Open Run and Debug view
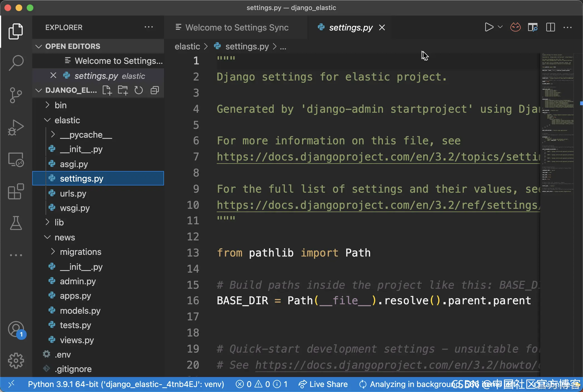 16,127
